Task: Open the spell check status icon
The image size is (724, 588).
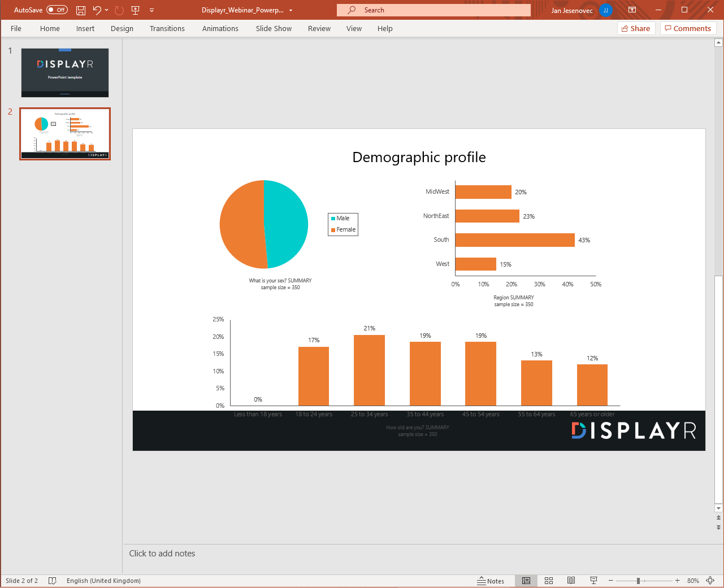Action: [x=53, y=581]
